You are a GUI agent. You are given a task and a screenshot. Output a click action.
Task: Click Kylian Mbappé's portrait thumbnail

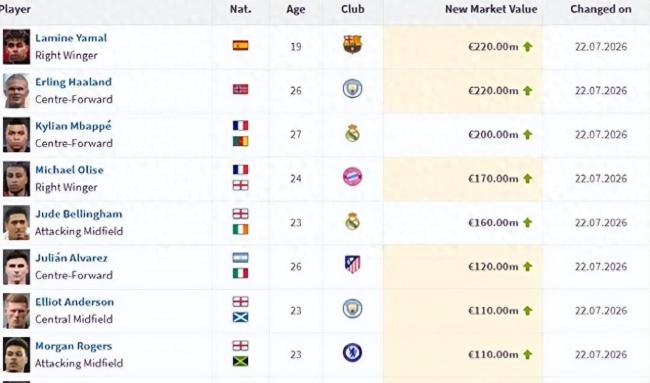[16, 135]
